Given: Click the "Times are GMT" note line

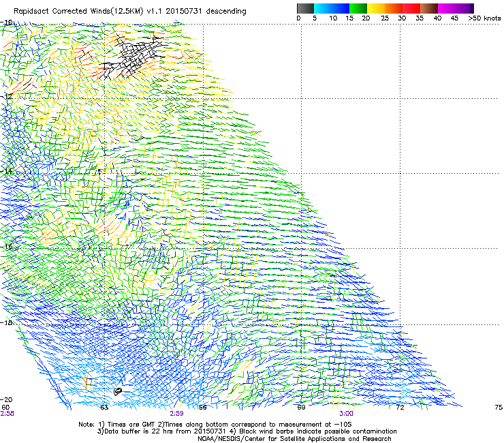Looking at the screenshot, I should click(215, 425).
